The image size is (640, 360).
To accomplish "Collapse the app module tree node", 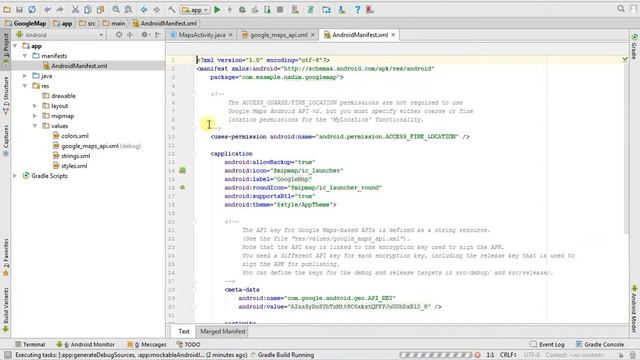I will coord(15,46).
